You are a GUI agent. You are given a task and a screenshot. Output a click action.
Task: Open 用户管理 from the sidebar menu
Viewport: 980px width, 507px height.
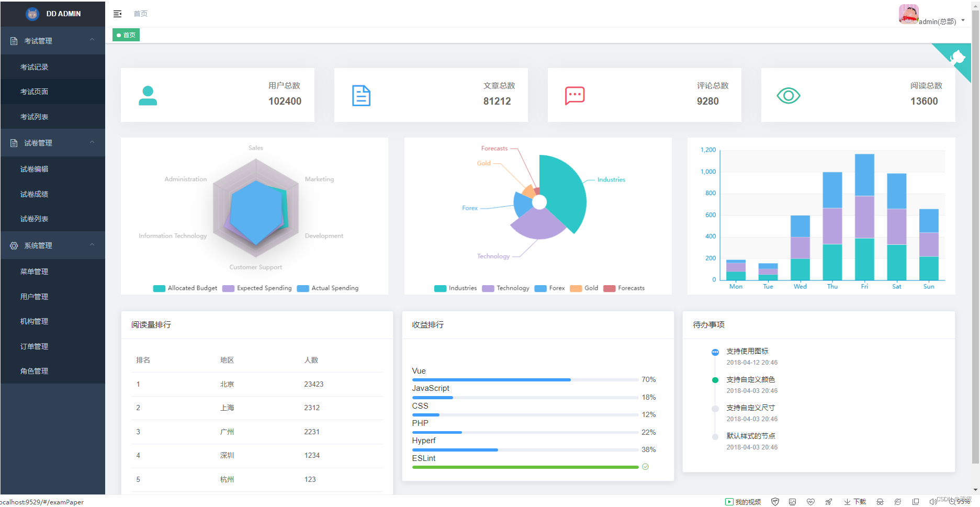(34, 296)
